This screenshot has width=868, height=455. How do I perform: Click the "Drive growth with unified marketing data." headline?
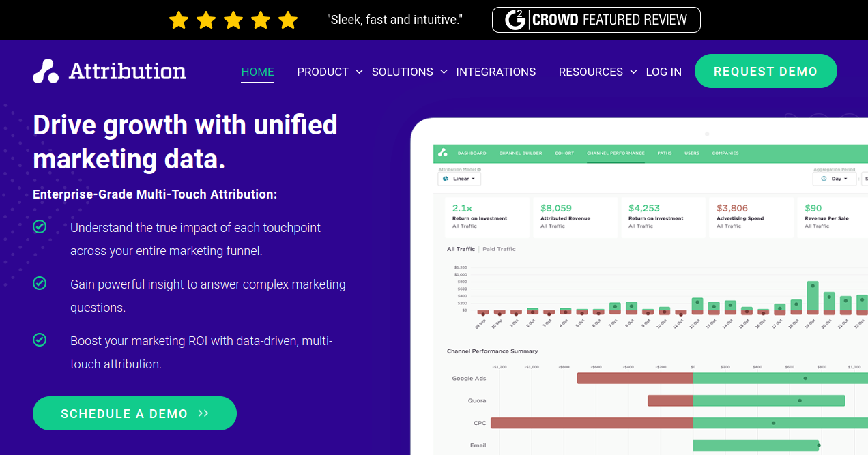pos(185,142)
